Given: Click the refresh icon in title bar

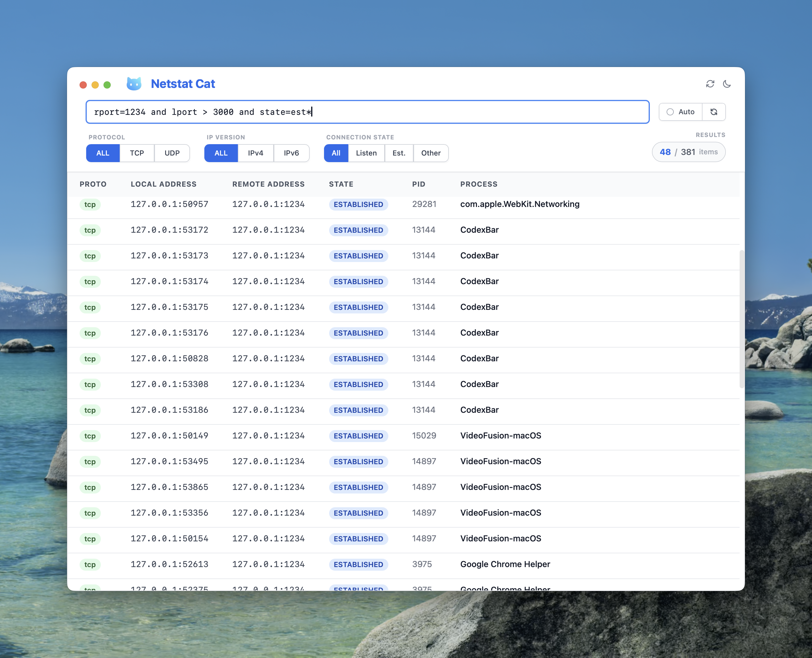Looking at the screenshot, I should 710,84.
